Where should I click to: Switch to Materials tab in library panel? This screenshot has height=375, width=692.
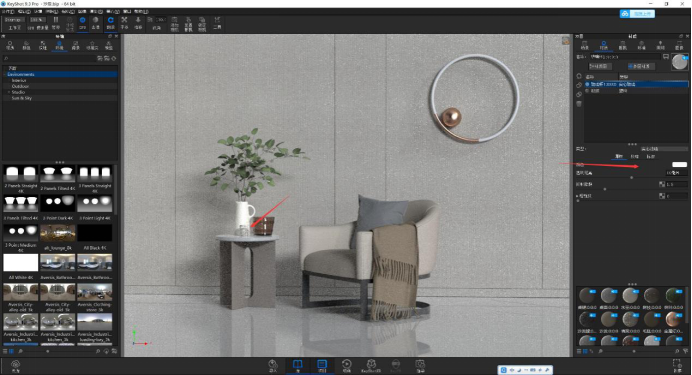(x=10, y=45)
